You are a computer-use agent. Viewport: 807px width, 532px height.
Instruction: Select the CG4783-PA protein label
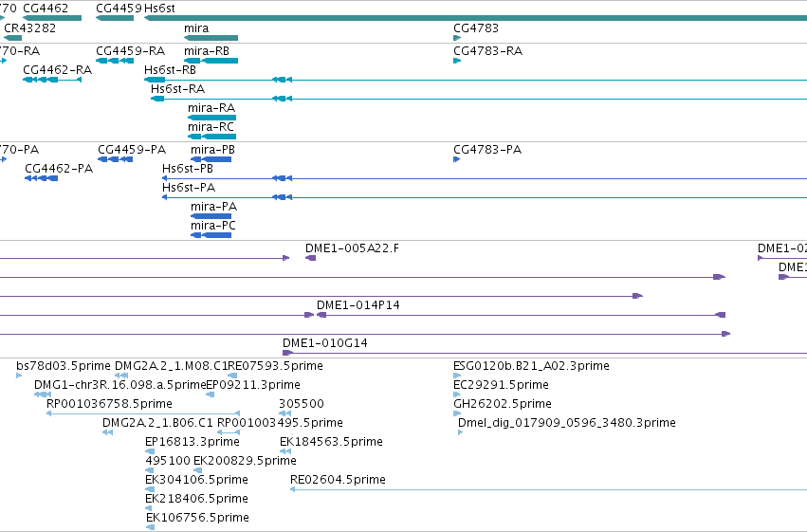coord(487,150)
